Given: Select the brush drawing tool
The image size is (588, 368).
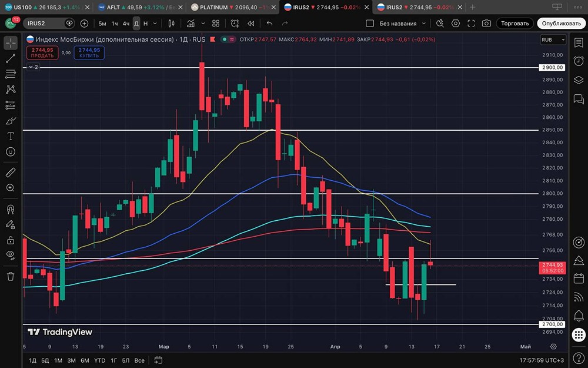Looking at the screenshot, I should (x=11, y=121).
